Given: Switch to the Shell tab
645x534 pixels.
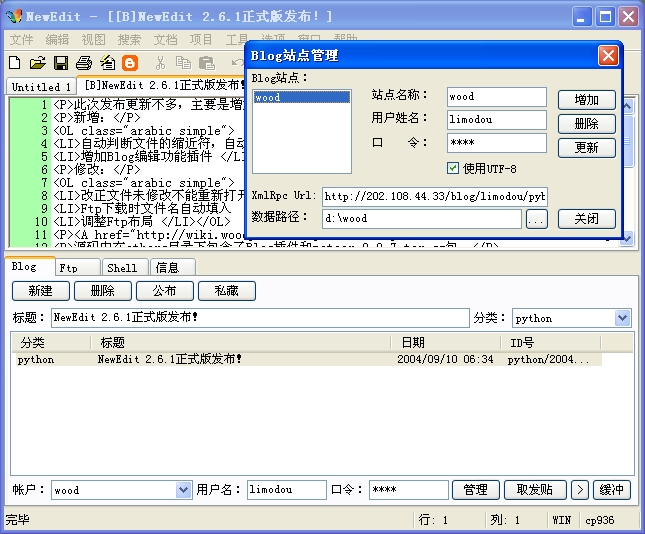Looking at the screenshot, I should point(122,267).
